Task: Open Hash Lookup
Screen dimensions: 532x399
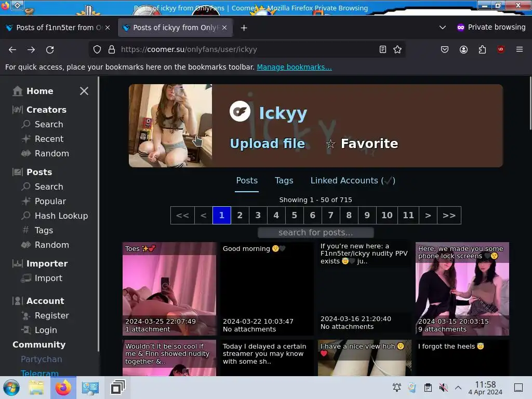Action: pyautogui.click(x=55, y=216)
